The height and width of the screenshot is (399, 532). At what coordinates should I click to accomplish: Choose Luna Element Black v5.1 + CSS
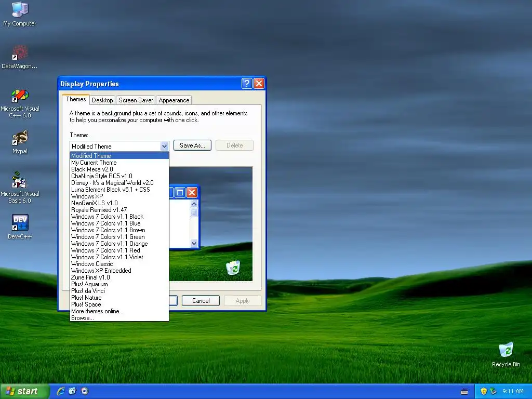click(x=119, y=190)
